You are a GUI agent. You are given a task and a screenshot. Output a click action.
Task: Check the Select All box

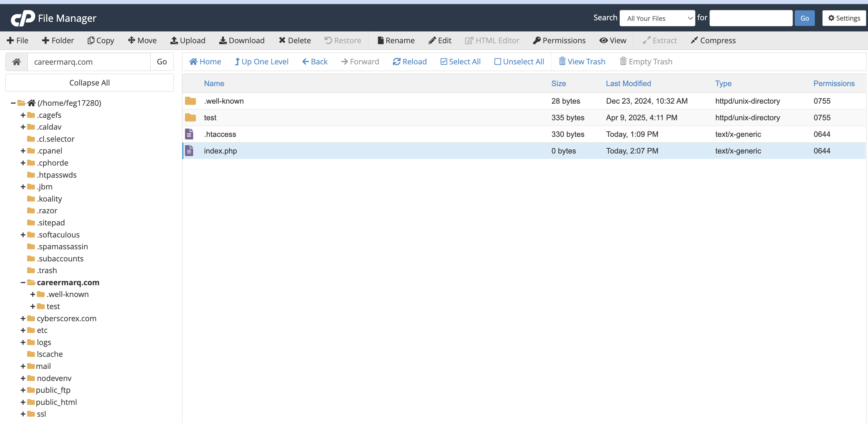pyautogui.click(x=444, y=62)
